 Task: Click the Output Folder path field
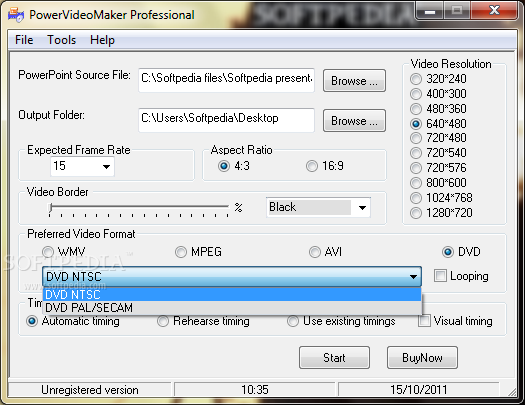(226, 120)
